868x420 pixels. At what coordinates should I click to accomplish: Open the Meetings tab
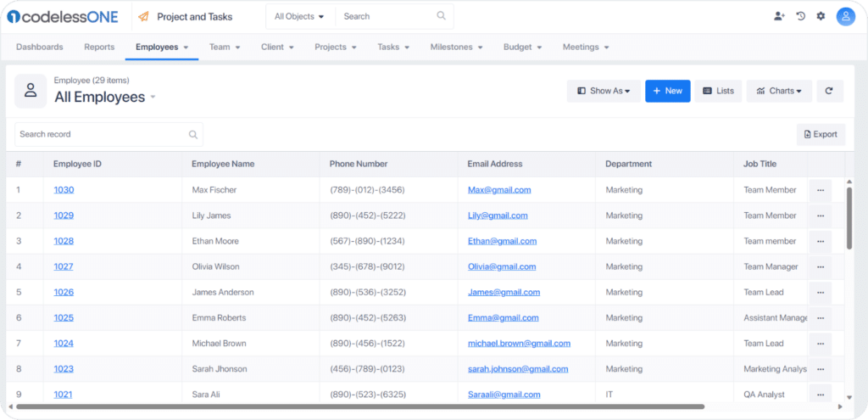tap(587, 48)
